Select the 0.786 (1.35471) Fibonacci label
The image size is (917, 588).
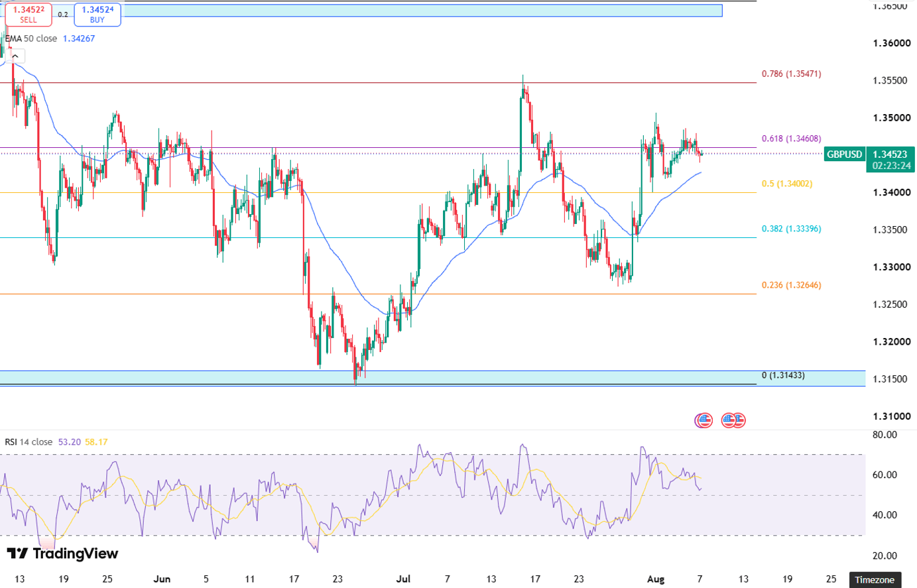[791, 74]
